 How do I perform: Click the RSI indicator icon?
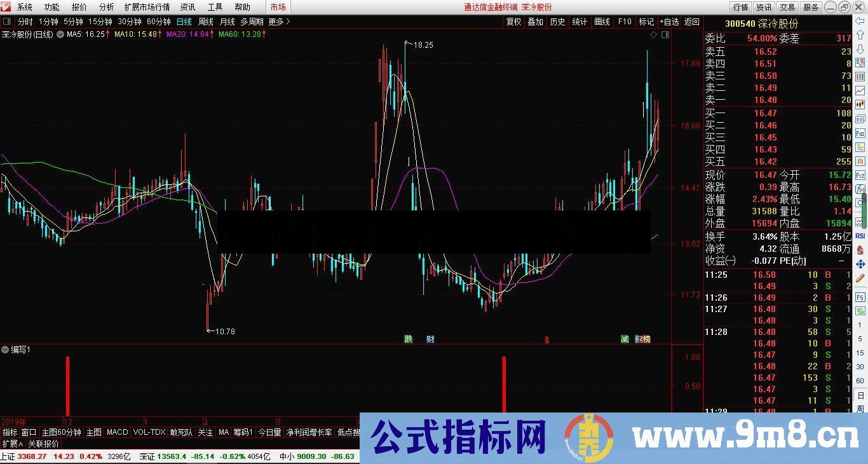[860, 236]
